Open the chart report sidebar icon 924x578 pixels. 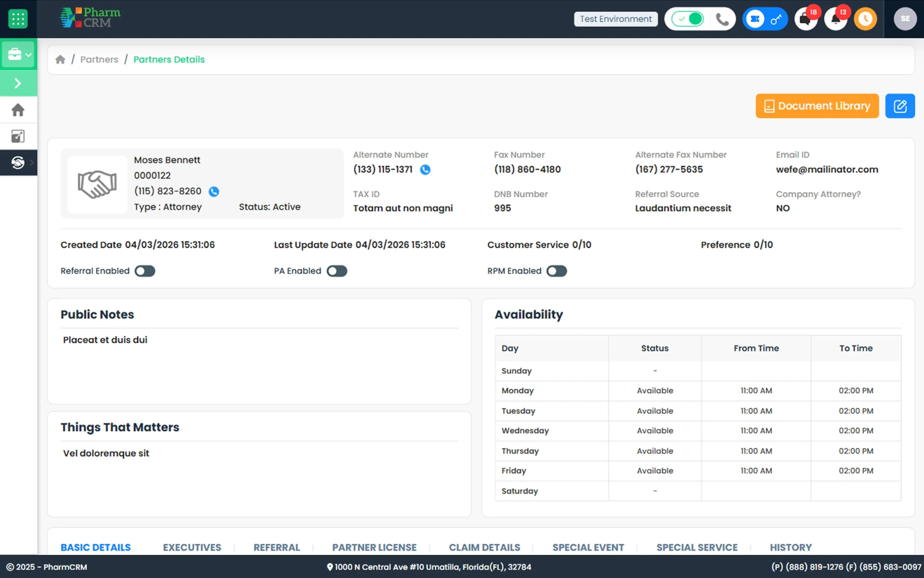[x=18, y=137]
